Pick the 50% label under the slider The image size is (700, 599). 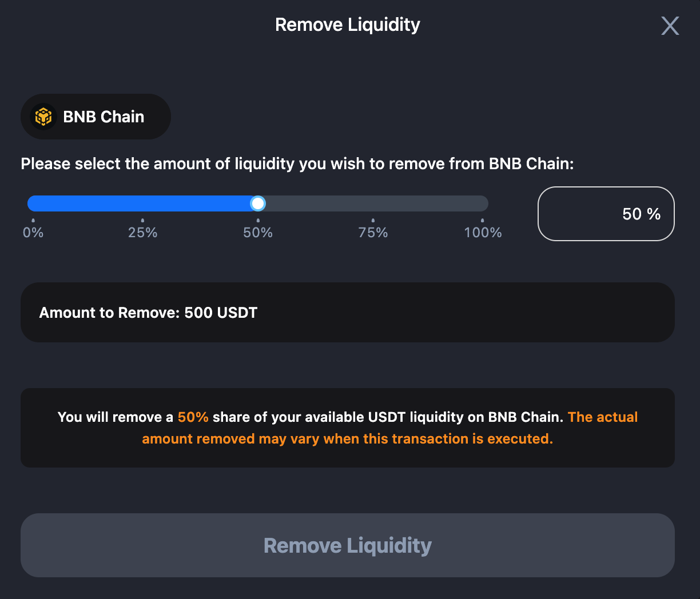tap(258, 233)
